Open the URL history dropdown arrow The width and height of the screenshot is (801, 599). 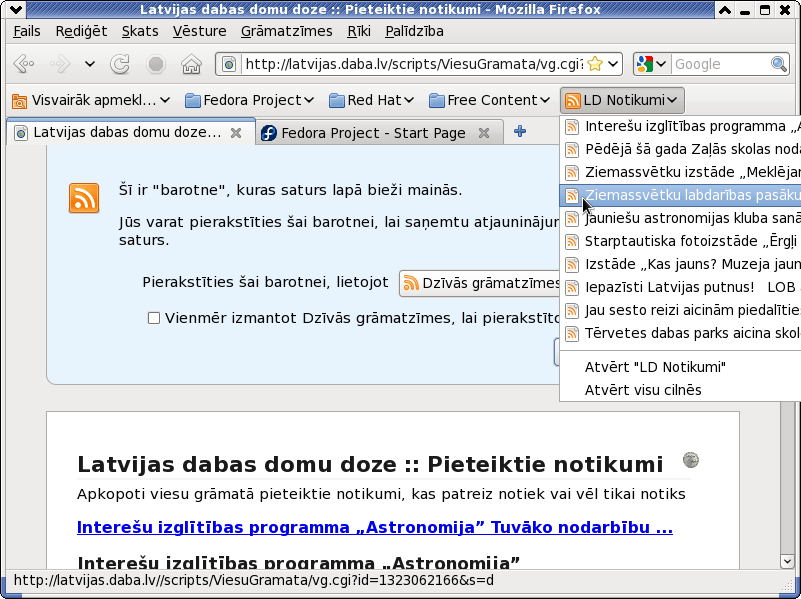tap(614, 64)
